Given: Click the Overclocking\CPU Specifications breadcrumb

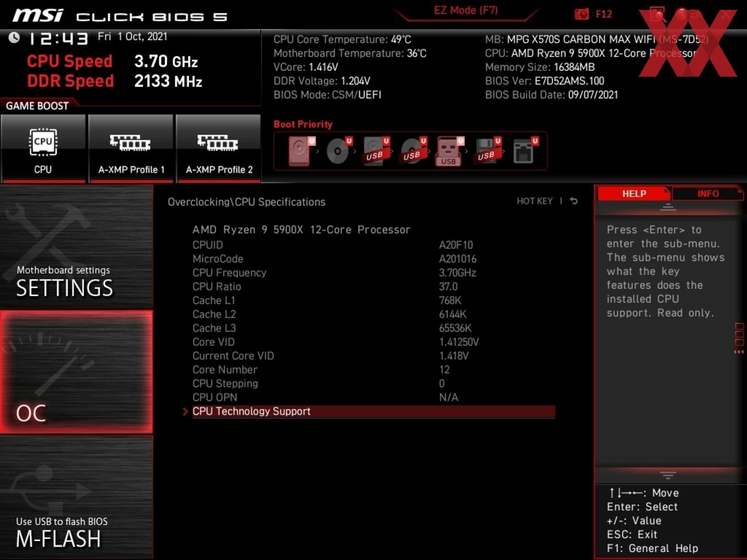Looking at the screenshot, I should 247,202.
